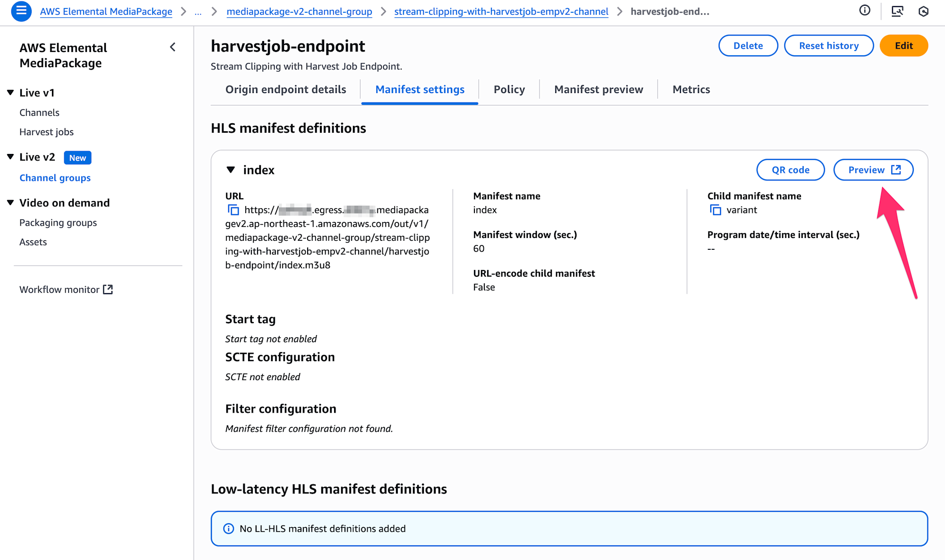Open Packaging groups in sidebar
945x560 pixels.
pos(58,222)
